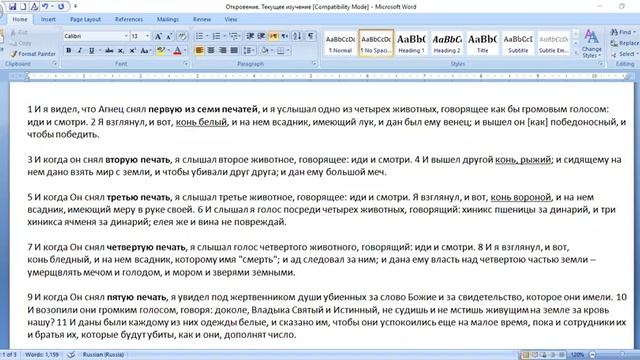Toggle Align Text Left

(x=199, y=51)
